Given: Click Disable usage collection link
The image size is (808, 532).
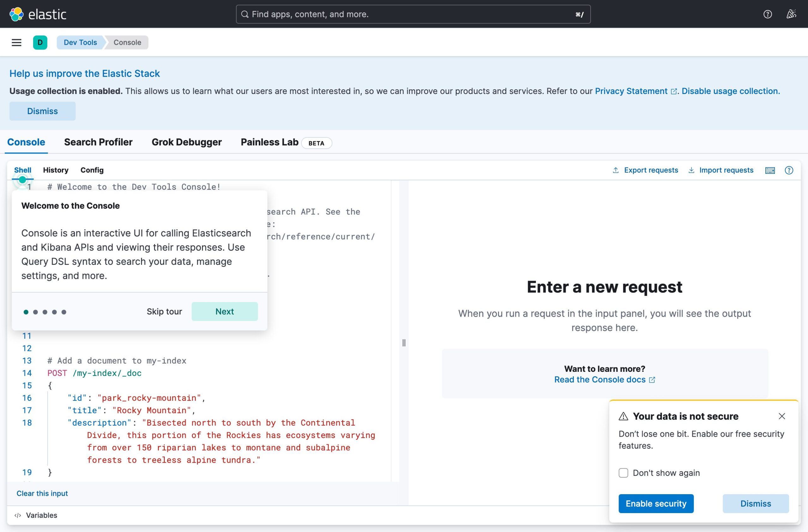Looking at the screenshot, I should click(x=731, y=91).
